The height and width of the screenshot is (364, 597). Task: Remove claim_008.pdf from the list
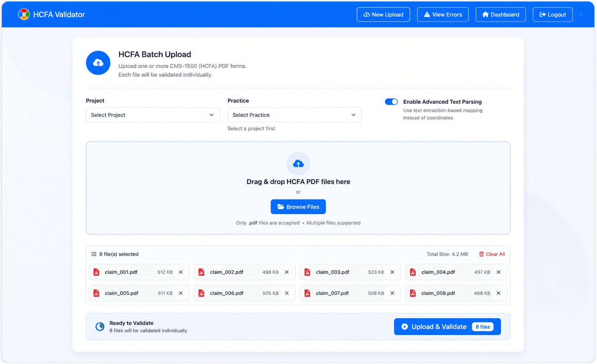pyautogui.click(x=498, y=293)
